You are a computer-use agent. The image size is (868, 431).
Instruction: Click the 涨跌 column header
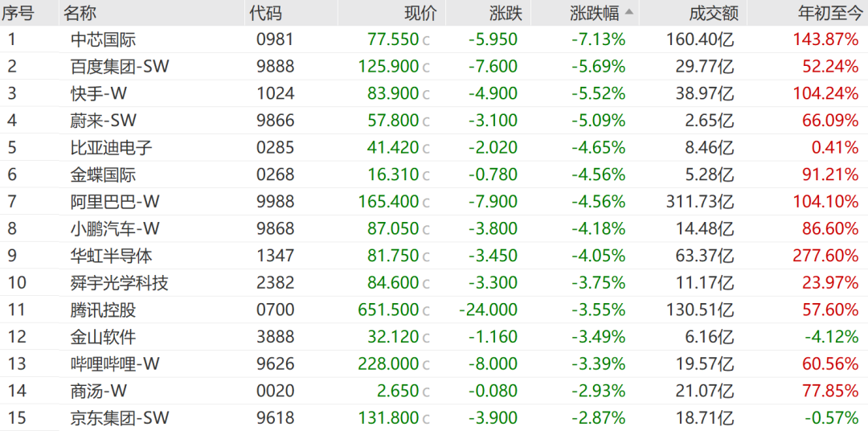(506, 12)
